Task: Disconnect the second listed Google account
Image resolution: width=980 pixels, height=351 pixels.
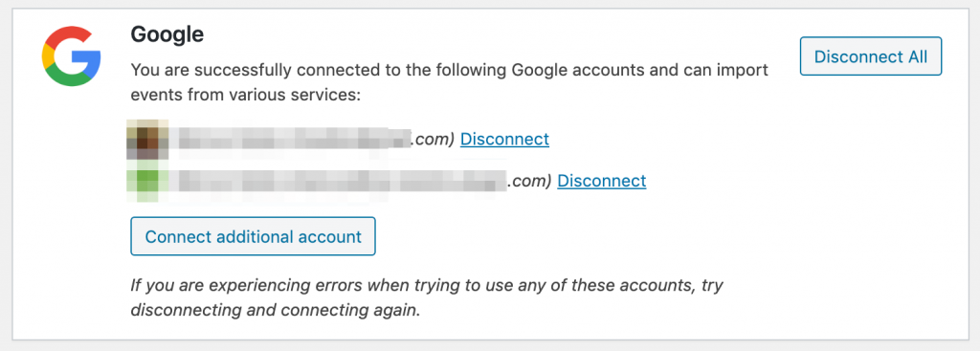Action: click(601, 181)
